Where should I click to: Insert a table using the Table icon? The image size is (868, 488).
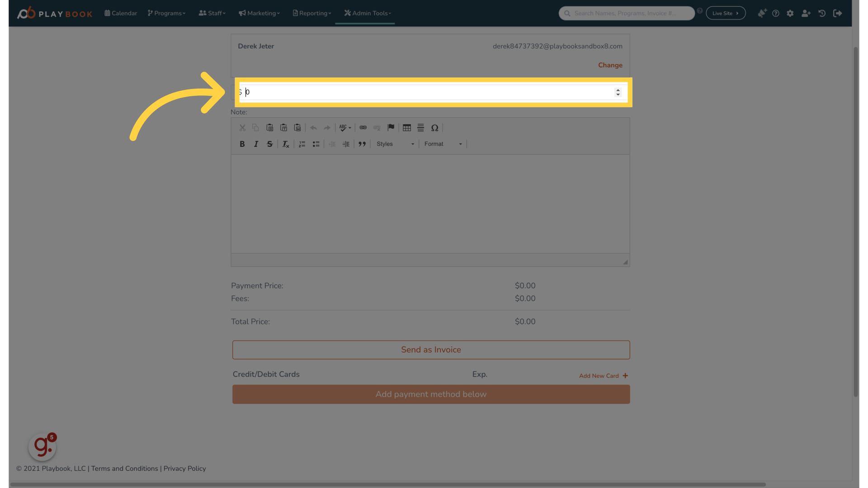407,128
